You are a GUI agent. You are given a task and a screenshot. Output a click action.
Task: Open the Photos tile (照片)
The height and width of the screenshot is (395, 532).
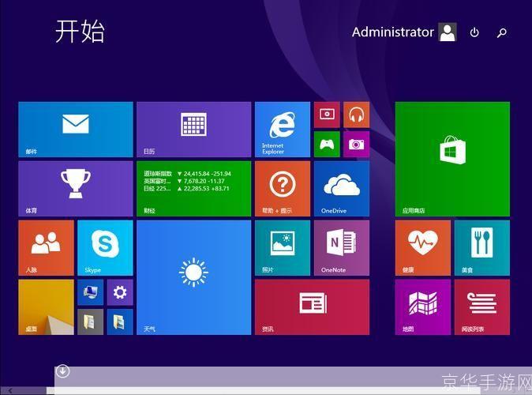pyautogui.click(x=283, y=248)
